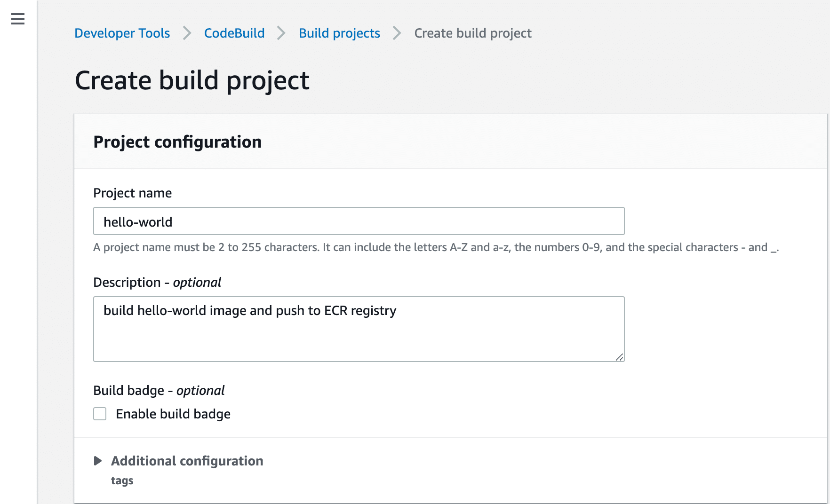Click the 'Enable build badge' label text

point(173,414)
